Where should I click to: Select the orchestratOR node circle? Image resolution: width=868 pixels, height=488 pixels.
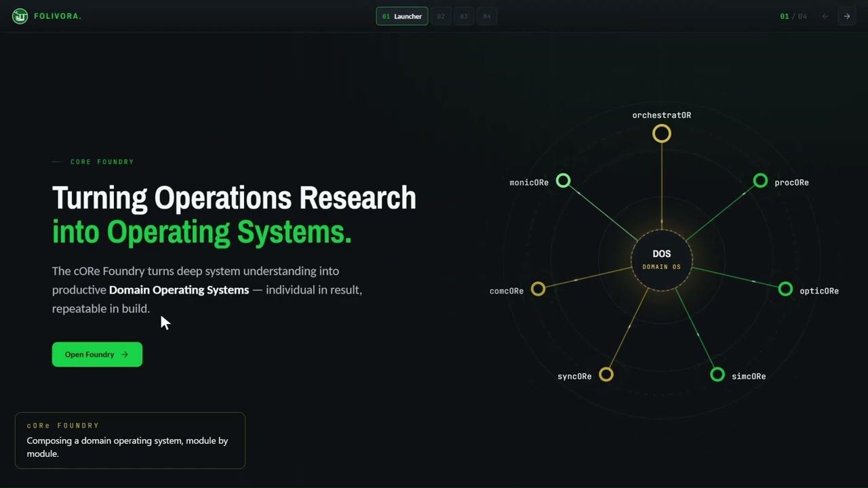click(x=662, y=134)
